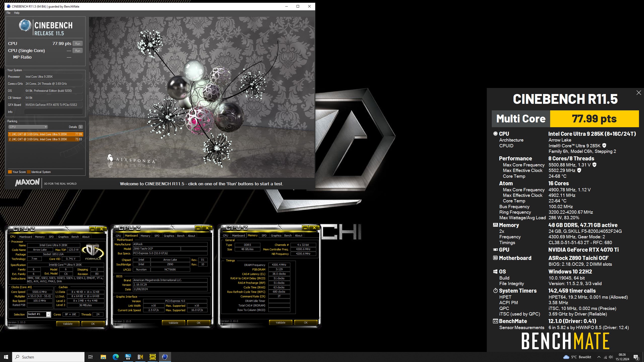Click the rendered scene image in Cinebench
Screen dimensions: 644x362
202,97
